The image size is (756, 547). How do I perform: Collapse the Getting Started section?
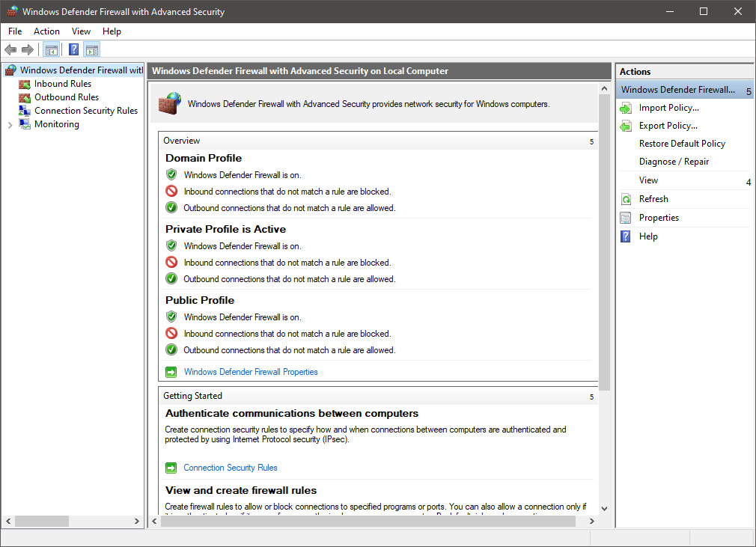[x=591, y=397]
